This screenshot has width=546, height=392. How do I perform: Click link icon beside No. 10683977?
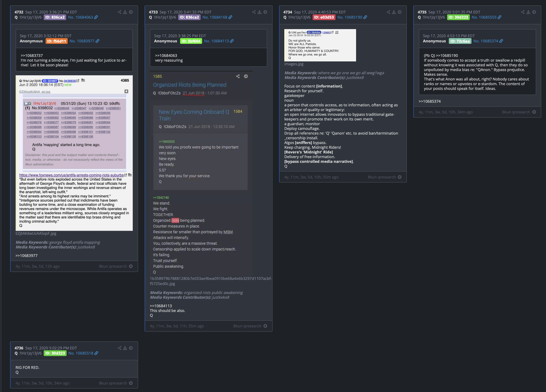97,41
